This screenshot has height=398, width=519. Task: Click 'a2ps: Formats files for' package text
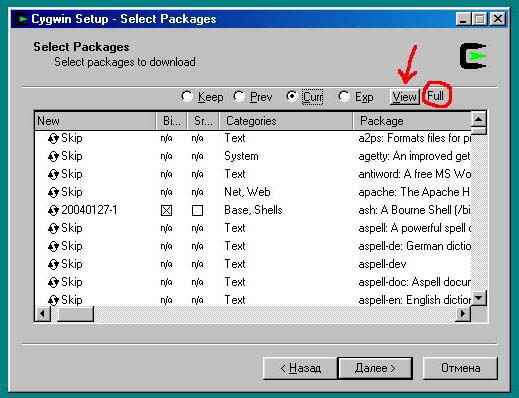point(415,138)
